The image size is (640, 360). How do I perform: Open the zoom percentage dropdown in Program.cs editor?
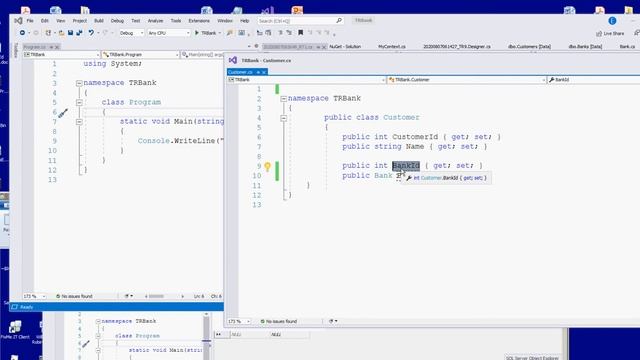[x=35, y=296]
